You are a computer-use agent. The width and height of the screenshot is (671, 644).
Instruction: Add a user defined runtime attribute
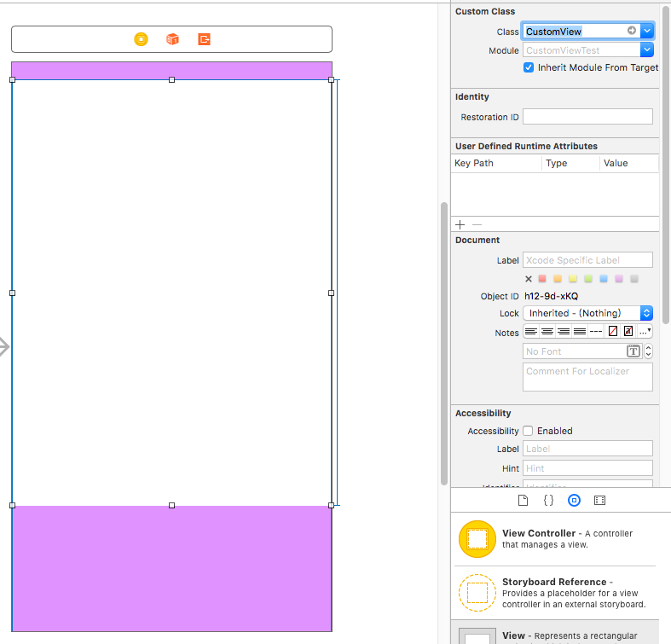460,224
